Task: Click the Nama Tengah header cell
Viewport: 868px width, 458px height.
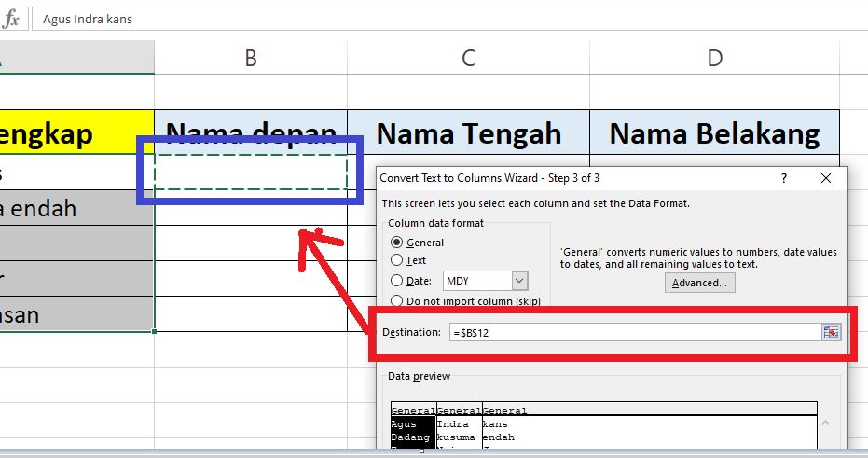Action: coord(468,132)
